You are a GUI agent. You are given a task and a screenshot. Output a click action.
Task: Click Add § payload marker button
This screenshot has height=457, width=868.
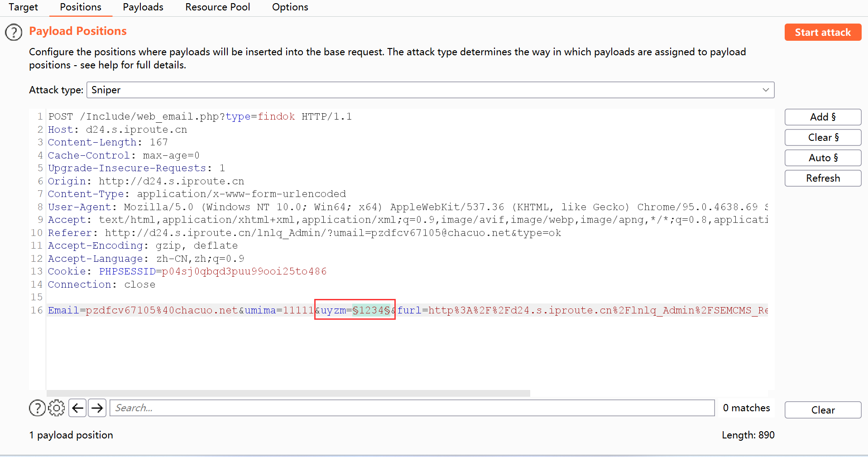point(823,117)
